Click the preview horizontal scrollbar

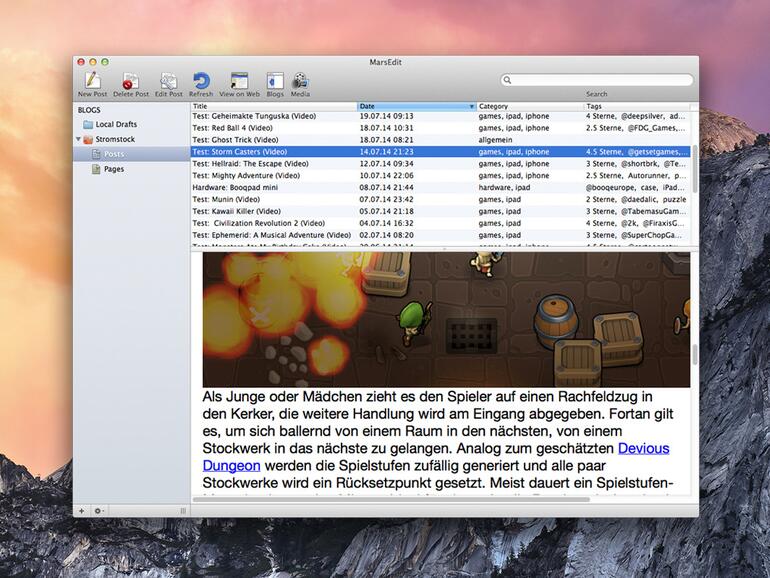click(391, 499)
